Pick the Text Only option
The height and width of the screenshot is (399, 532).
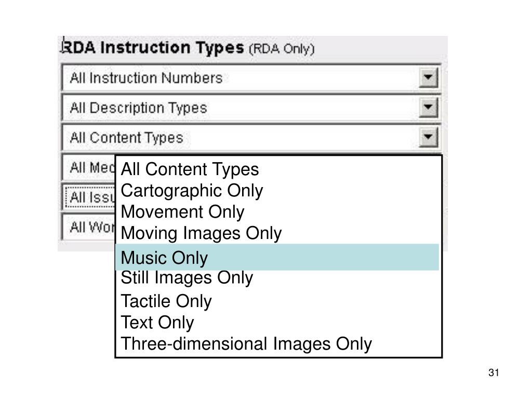(x=157, y=323)
